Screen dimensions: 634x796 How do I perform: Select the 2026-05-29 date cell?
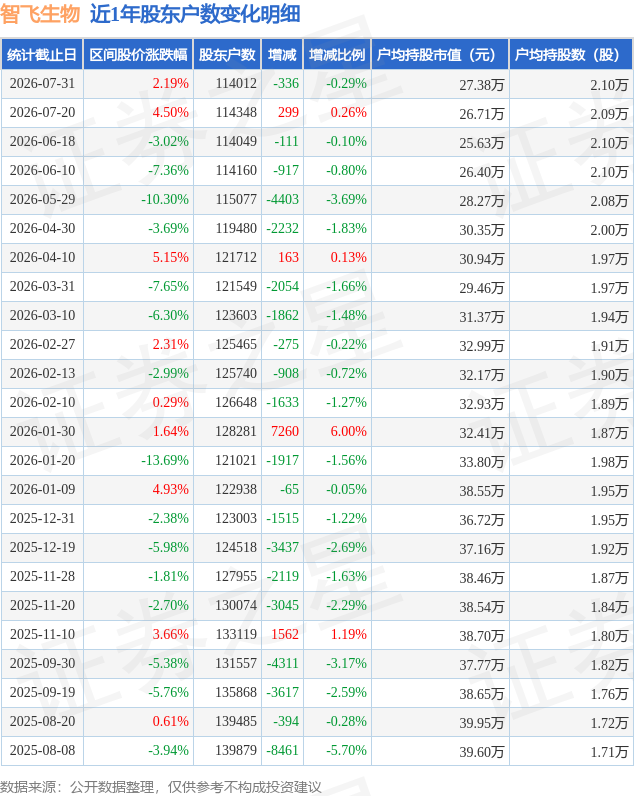click(x=42, y=200)
